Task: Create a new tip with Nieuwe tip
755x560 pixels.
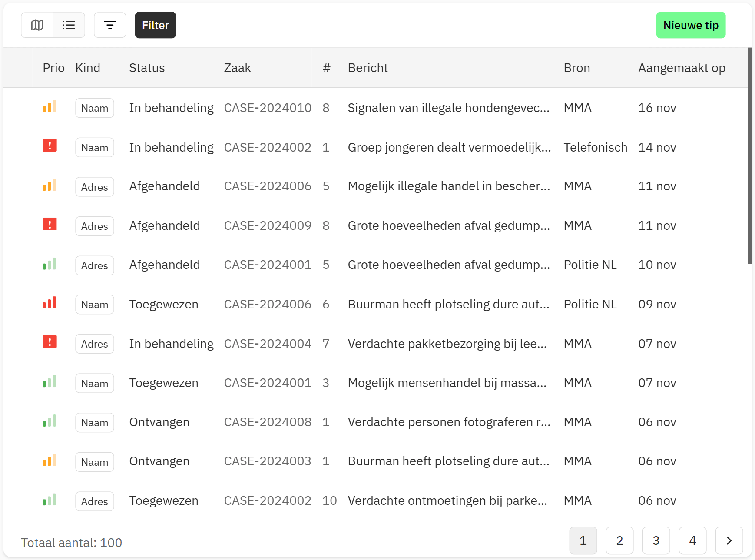Action: (x=690, y=25)
